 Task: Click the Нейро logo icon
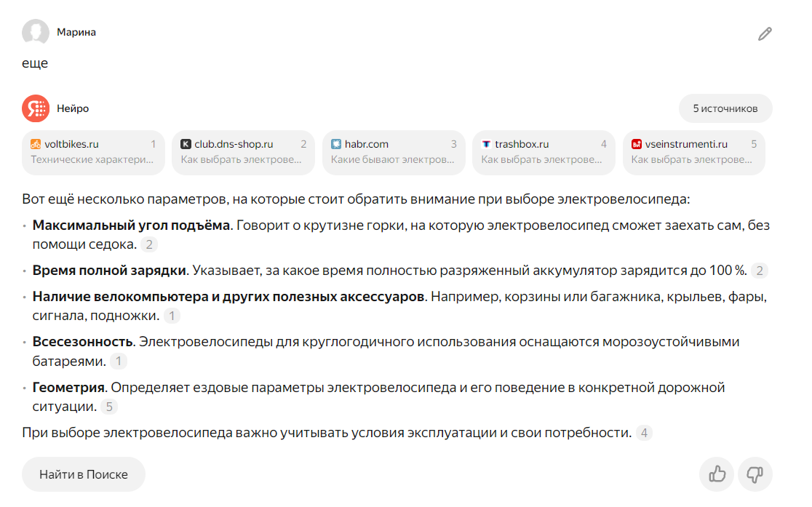pyautogui.click(x=34, y=108)
